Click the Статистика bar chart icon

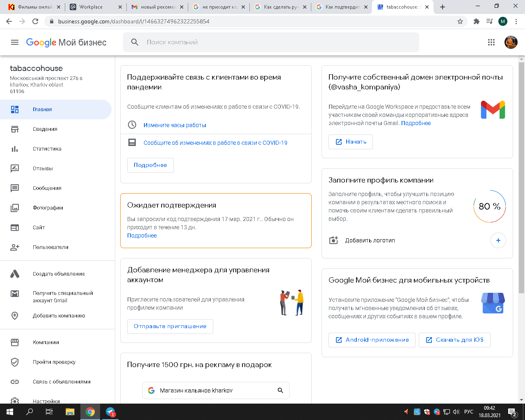pos(15,149)
